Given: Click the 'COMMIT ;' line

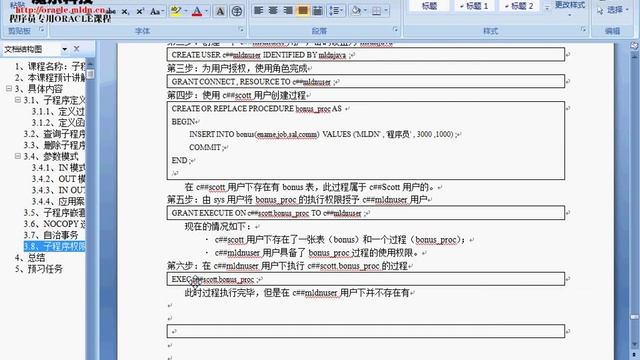Looking at the screenshot, I should coord(208,147).
